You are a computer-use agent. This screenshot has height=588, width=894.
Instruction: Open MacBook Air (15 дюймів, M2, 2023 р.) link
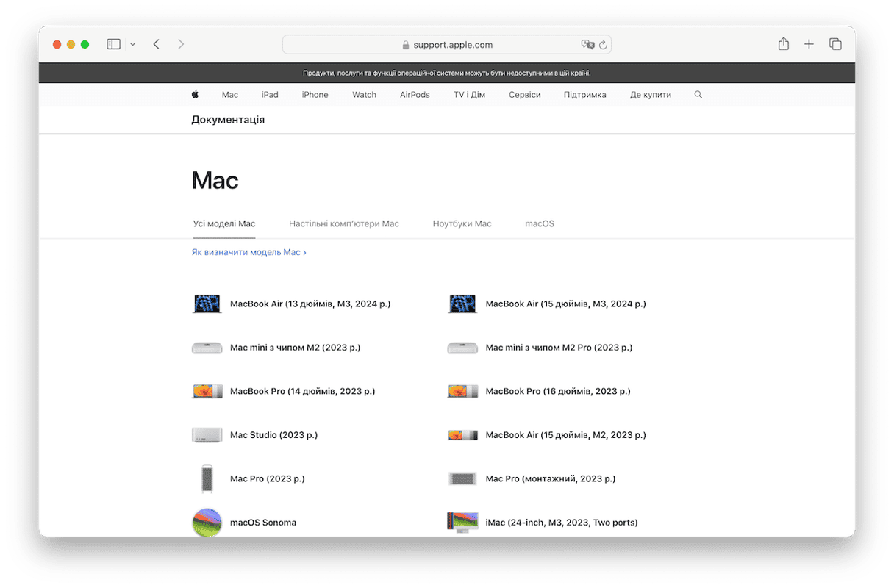565,435
